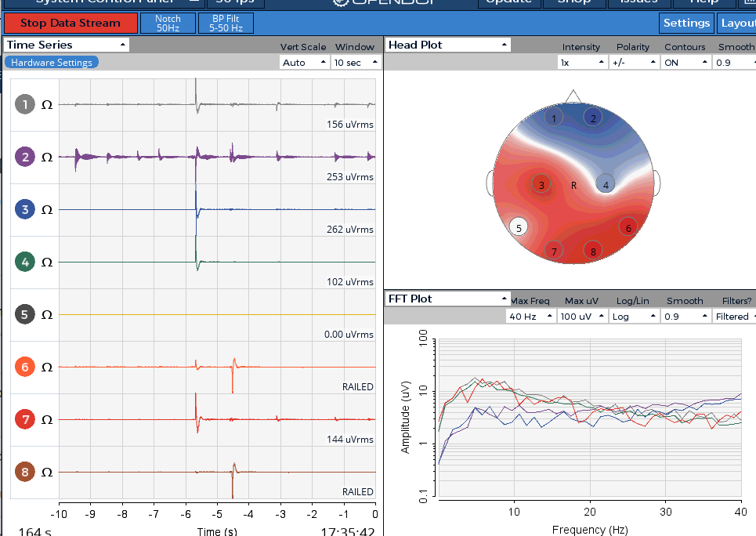Toggle channel 6 orange number button
Viewport: 756px width, 536px height.
pyautogui.click(x=25, y=368)
